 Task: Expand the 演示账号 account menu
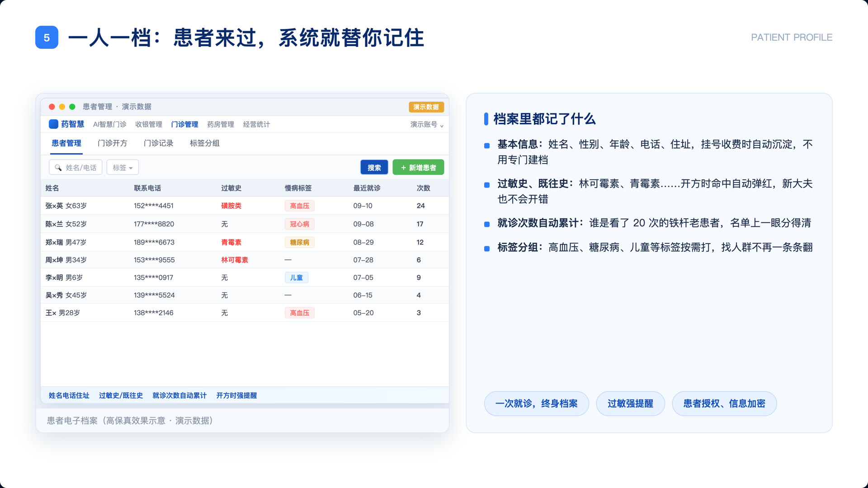click(427, 124)
